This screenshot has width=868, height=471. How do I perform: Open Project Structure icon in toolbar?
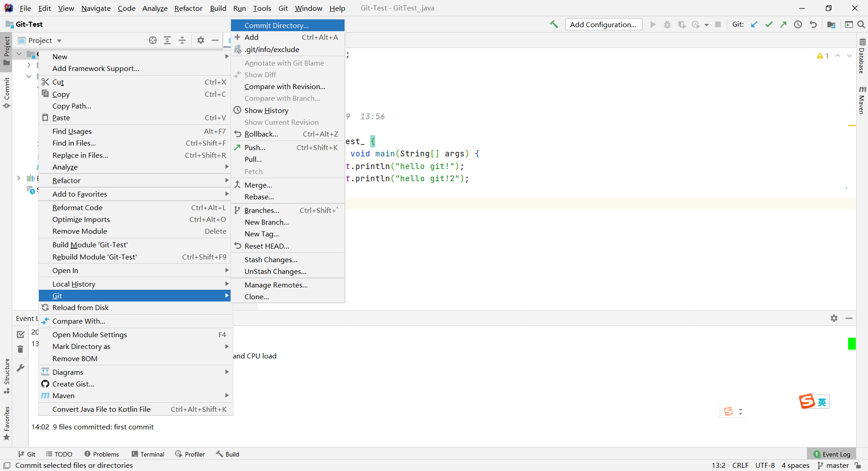click(x=831, y=24)
